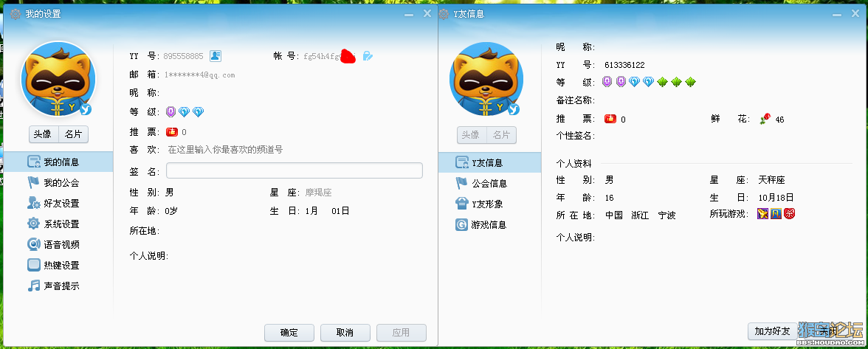Click the 加为好友 button
The height and width of the screenshot is (349, 868).
(772, 331)
